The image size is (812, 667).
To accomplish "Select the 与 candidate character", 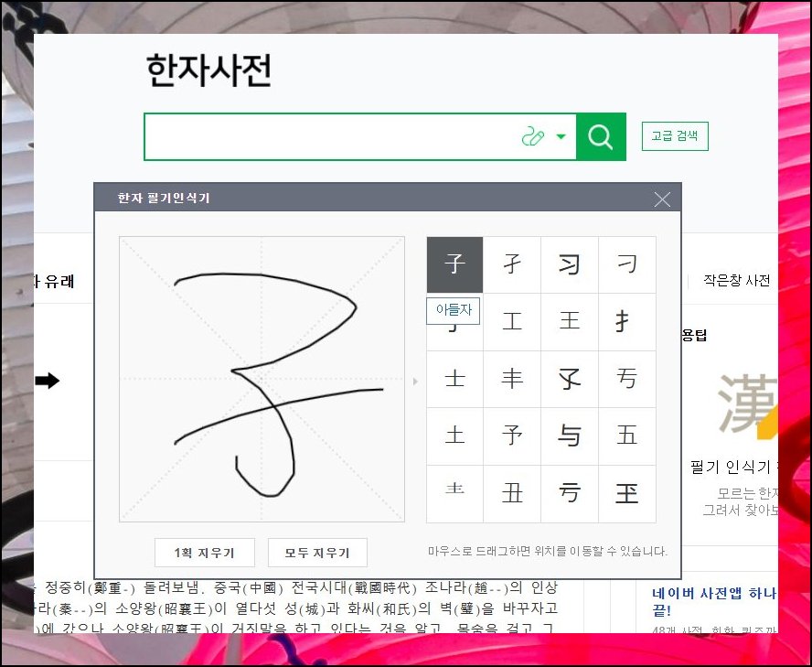I will coord(570,436).
